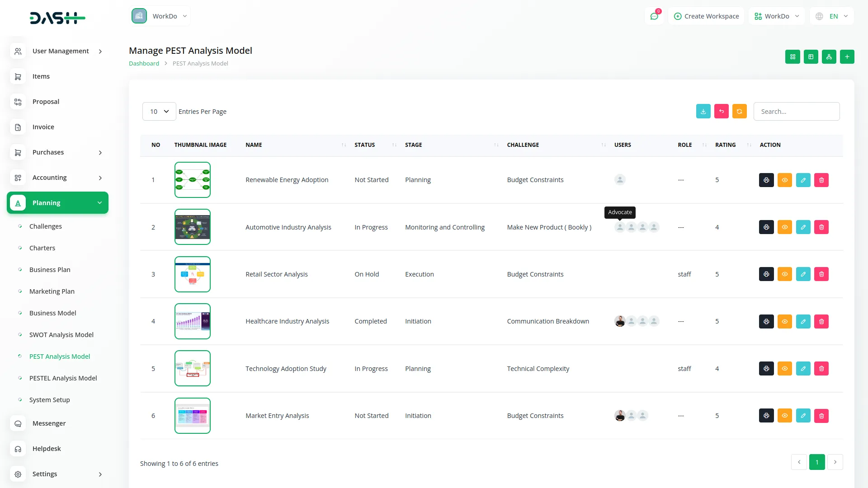Click the orange refresh icon near search
Image resolution: width=868 pixels, height=488 pixels.
point(739,112)
